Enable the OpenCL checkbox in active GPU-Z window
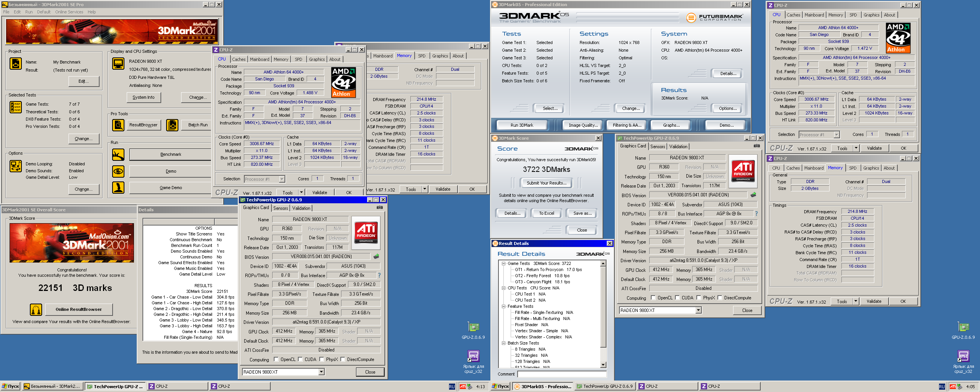 coord(276,359)
